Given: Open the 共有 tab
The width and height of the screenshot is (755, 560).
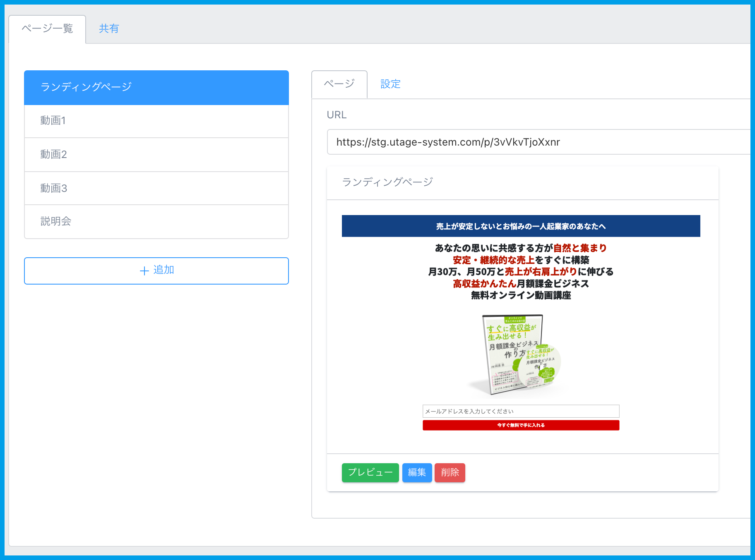Looking at the screenshot, I should (109, 29).
